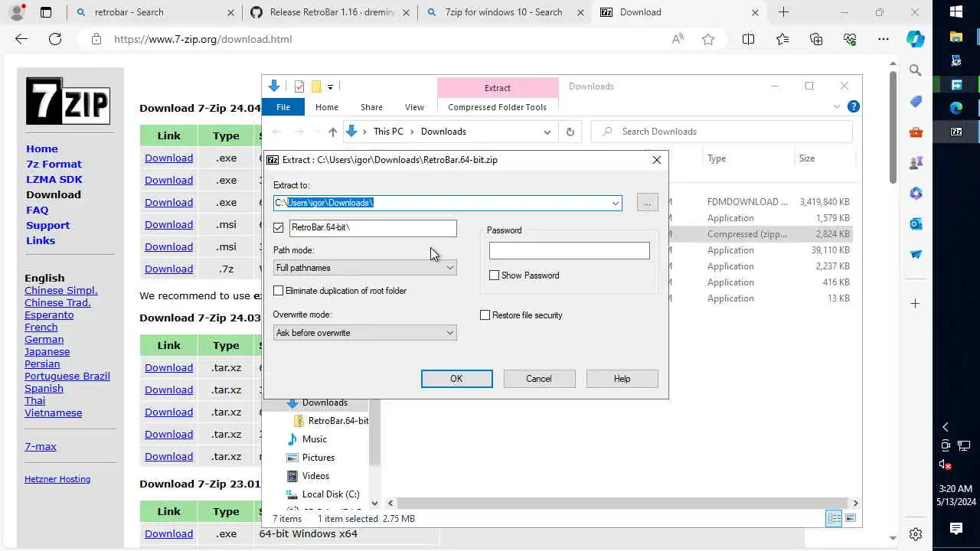Click the Read aloud icon in address bar

pyautogui.click(x=678, y=39)
